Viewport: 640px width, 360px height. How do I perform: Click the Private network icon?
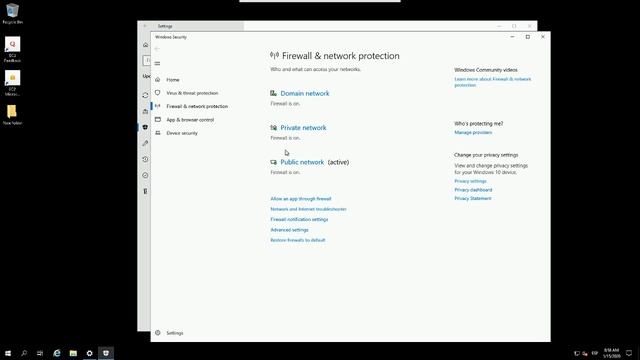tap(273, 128)
